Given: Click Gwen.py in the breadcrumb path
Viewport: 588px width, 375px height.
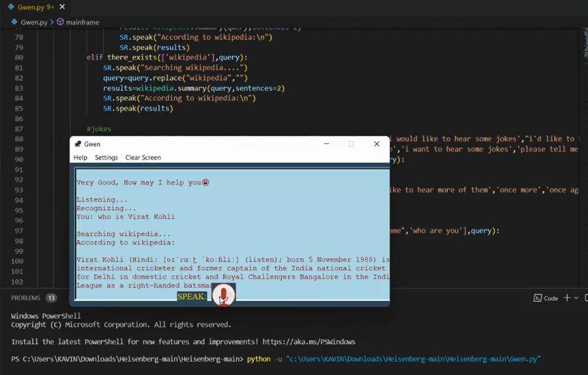Looking at the screenshot, I should pos(34,22).
